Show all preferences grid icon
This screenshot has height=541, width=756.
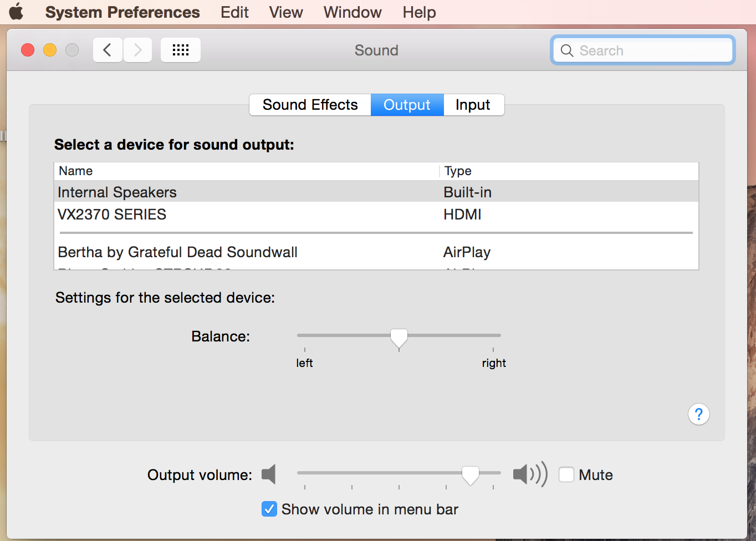181,50
